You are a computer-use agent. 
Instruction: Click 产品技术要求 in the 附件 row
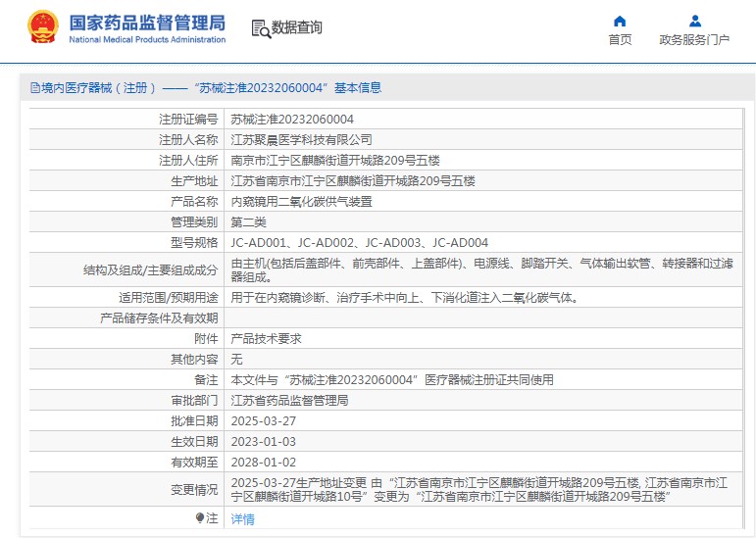[x=266, y=338]
